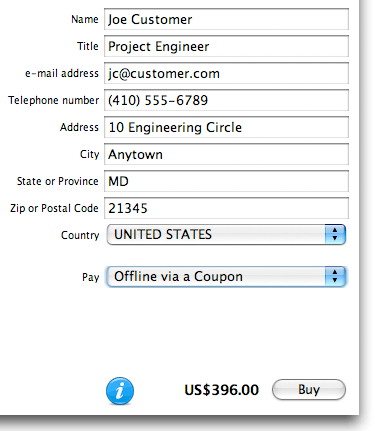Click the City field containing Anytown
Viewport: 375px width, 431px height.
(226, 154)
